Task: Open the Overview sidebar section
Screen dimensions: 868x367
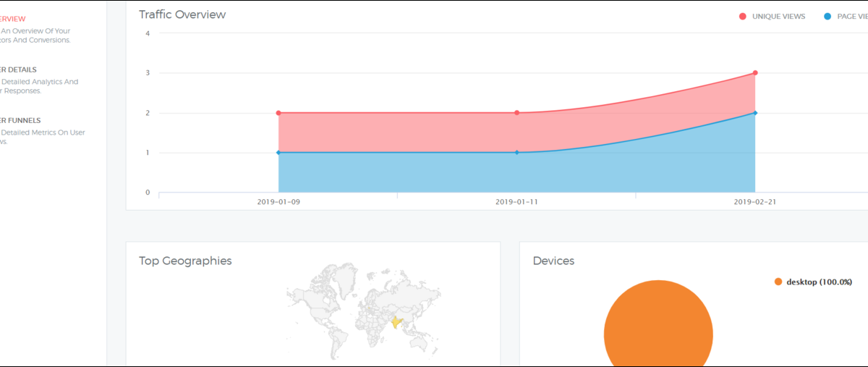Action: click(x=13, y=19)
